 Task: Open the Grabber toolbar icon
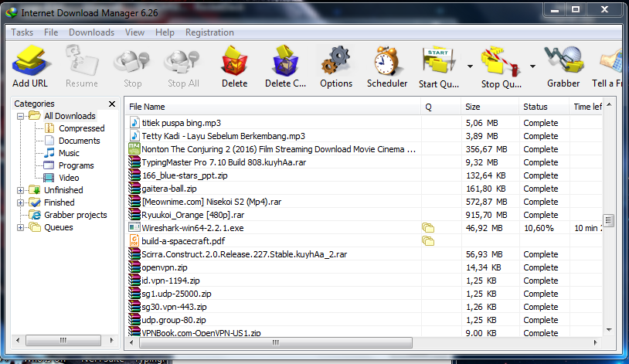pos(563,60)
